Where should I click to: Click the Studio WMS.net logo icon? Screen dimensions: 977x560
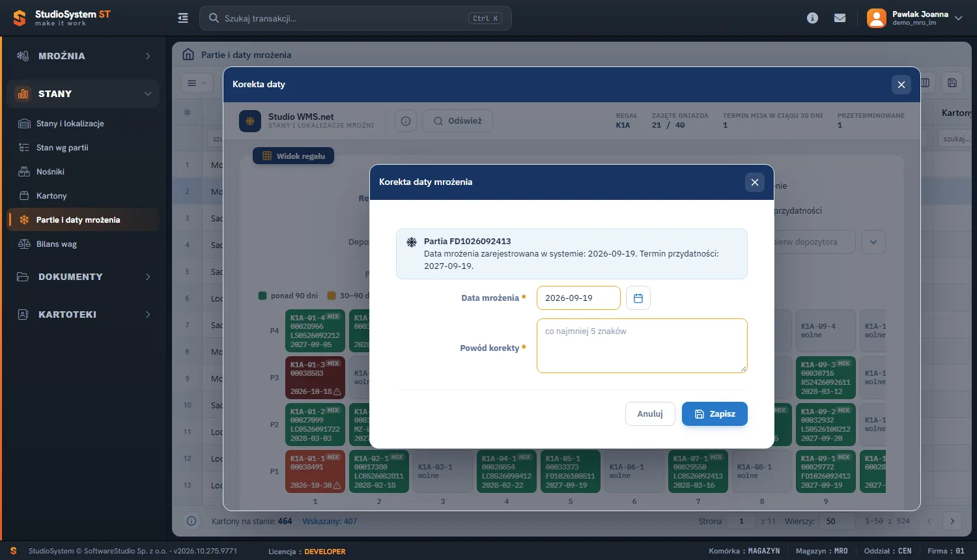point(250,121)
